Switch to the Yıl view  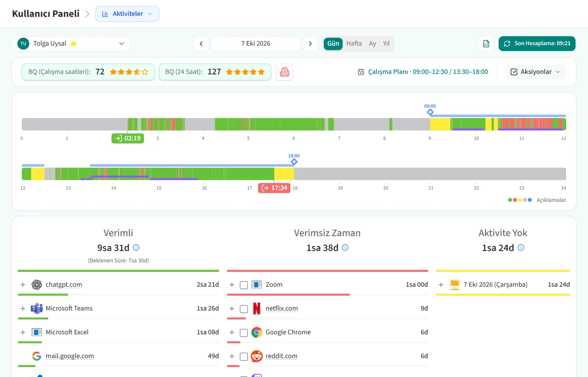pos(386,44)
